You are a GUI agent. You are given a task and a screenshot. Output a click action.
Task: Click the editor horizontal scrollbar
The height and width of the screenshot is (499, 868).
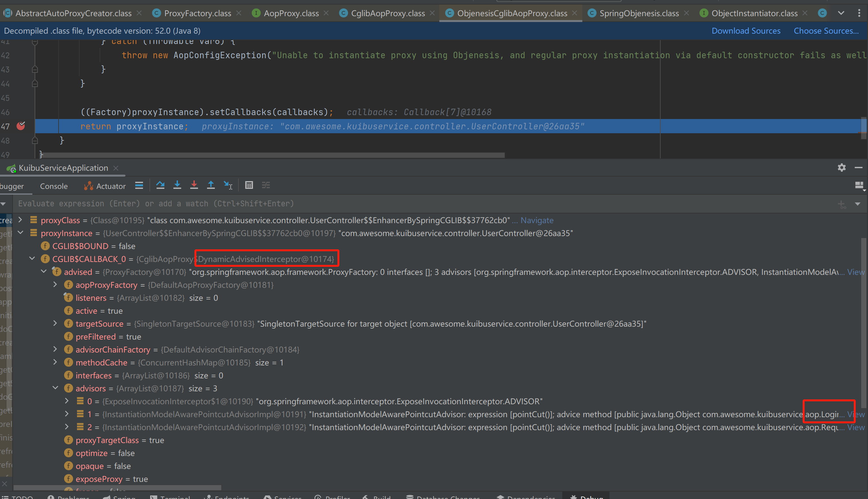[x=271, y=155]
